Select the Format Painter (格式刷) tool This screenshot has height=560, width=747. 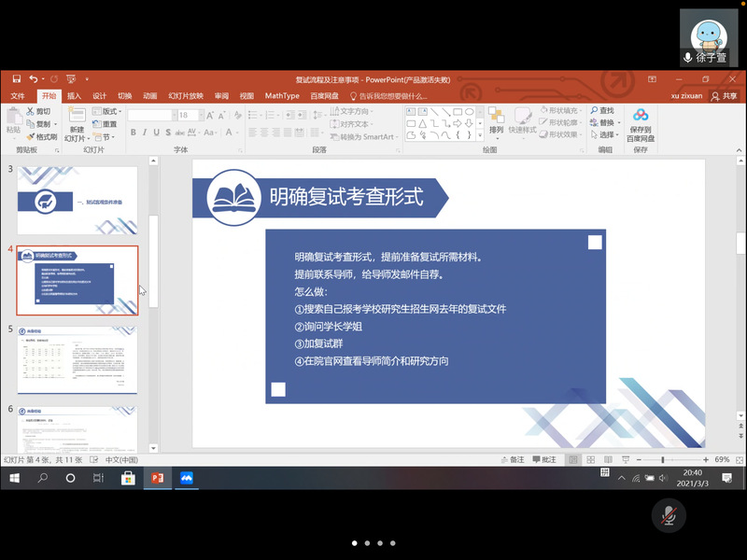click(42, 136)
